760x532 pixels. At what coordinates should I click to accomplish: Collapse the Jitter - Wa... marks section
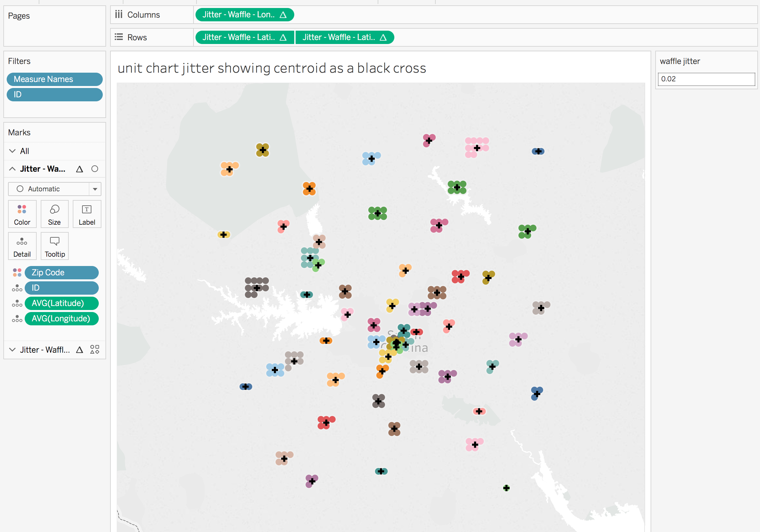pyautogui.click(x=12, y=169)
